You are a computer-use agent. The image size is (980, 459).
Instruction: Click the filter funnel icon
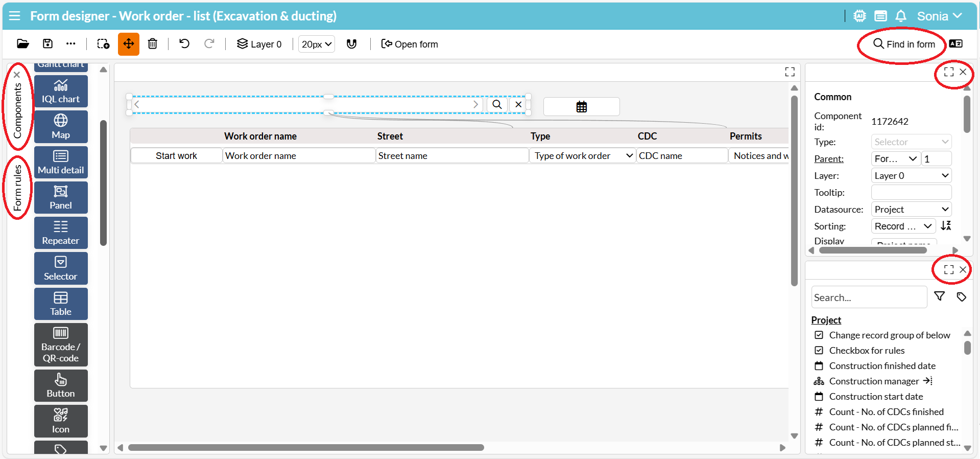point(939,296)
